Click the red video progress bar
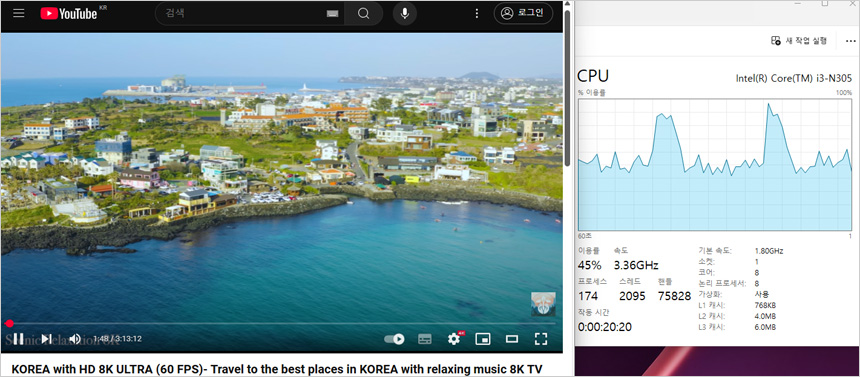This screenshot has width=860, height=377. (281, 324)
